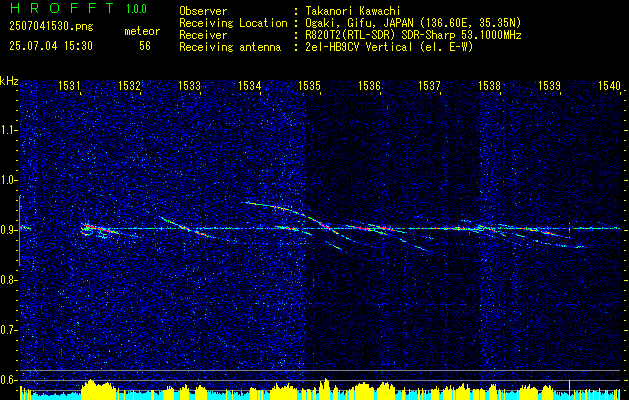
Task: Click the receiving location Ogaki, Gifu, JAPAN
Action: pyautogui.click(x=361, y=23)
